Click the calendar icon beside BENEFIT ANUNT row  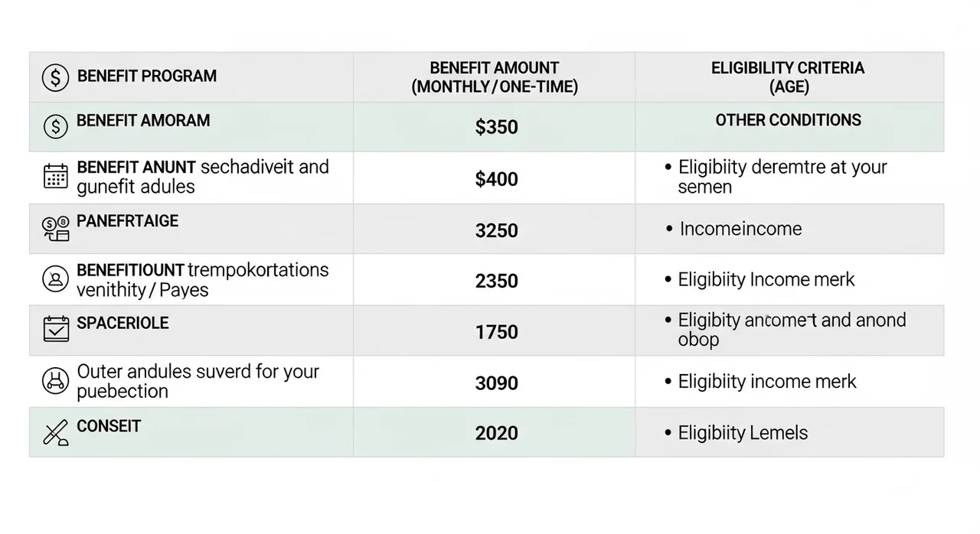pos(56,177)
